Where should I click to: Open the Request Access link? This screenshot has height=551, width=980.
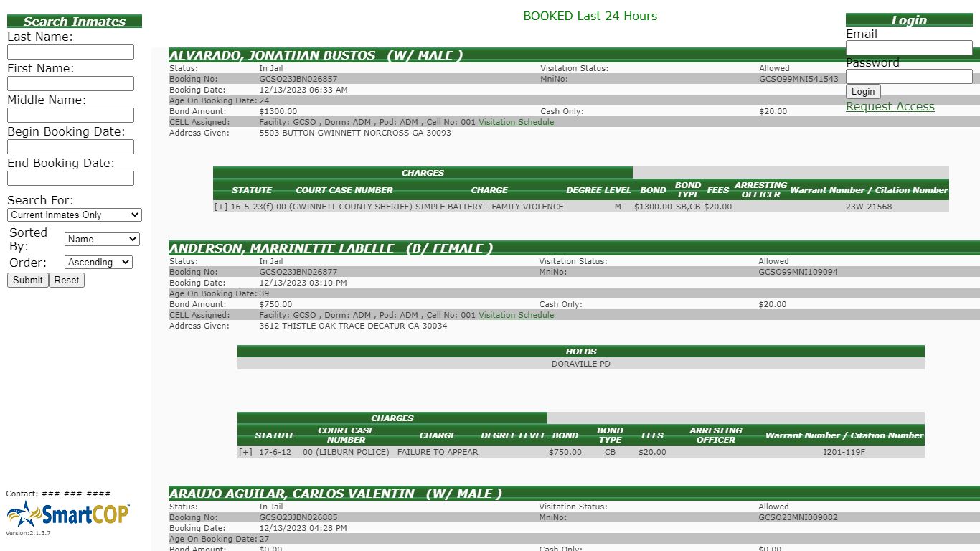click(x=890, y=106)
